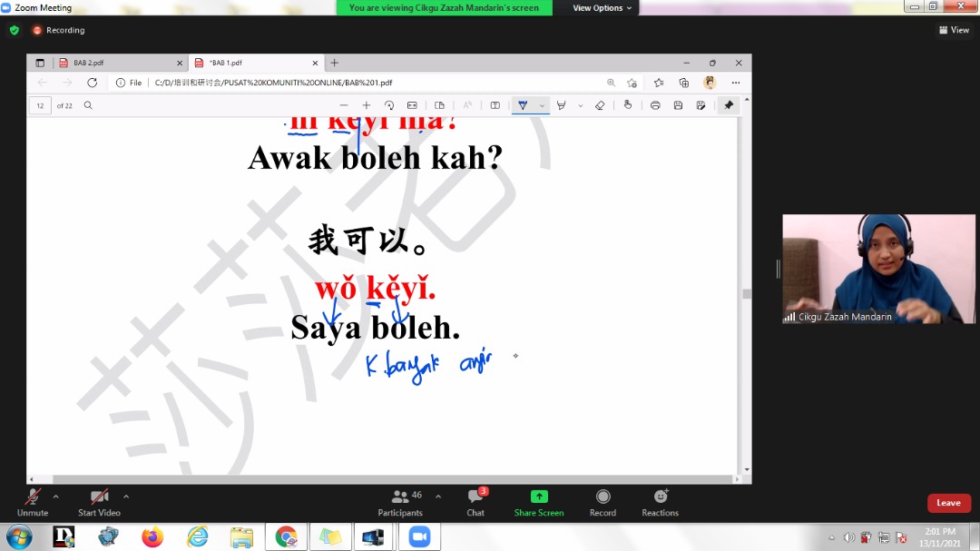Click the Read aloud button

tap(467, 105)
